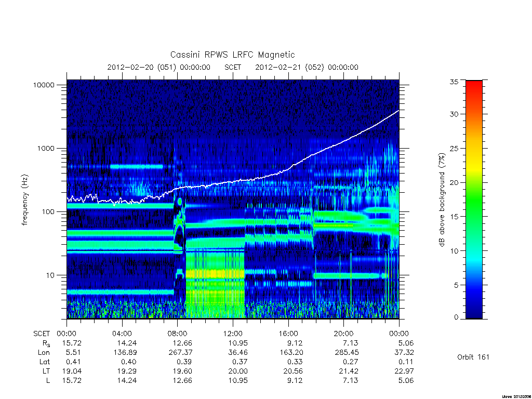Click the LT value '19.04'
This screenshot has width=532, height=399.
[x=72, y=371]
